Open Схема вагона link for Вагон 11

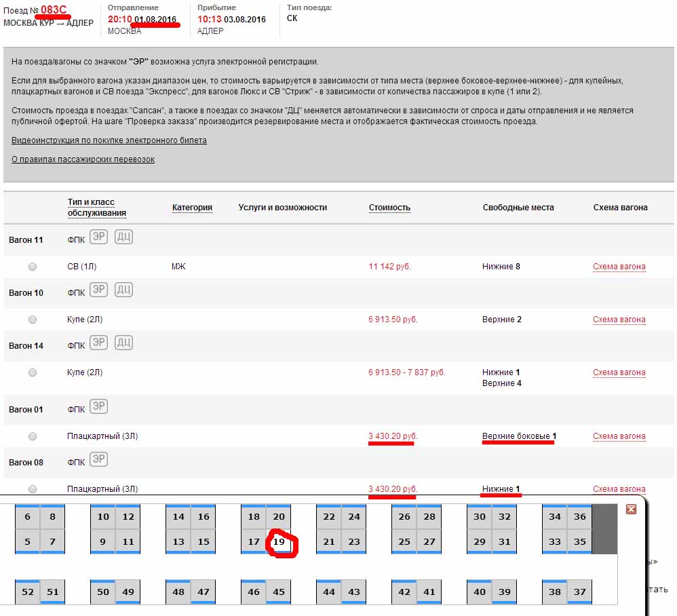click(619, 267)
